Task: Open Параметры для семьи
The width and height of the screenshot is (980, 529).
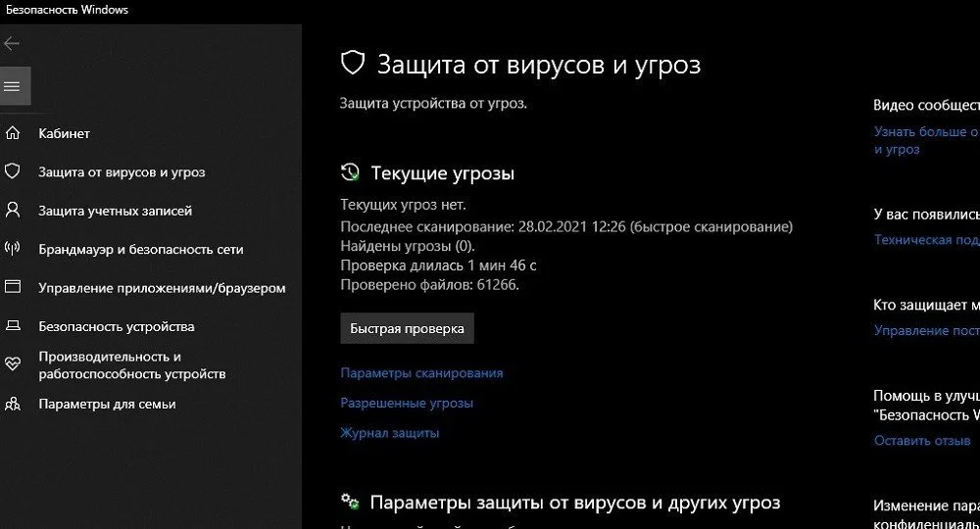Action: point(107,404)
